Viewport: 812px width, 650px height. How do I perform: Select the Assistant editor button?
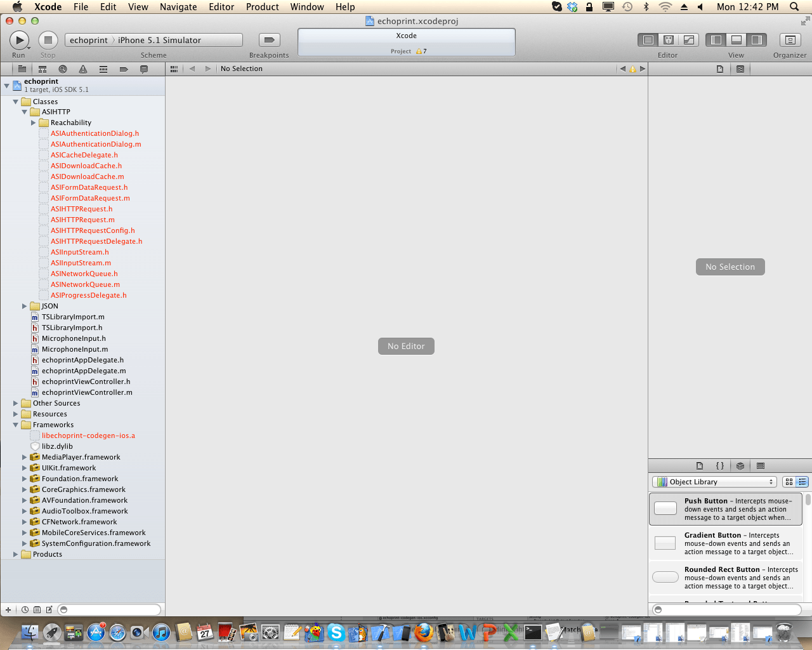[668, 40]
